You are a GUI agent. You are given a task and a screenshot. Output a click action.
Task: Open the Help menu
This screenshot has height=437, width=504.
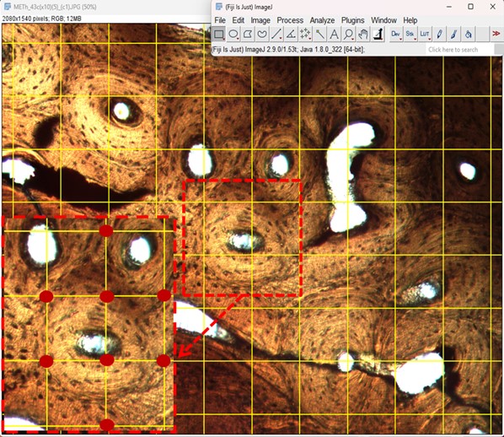(x=410, y=20)
